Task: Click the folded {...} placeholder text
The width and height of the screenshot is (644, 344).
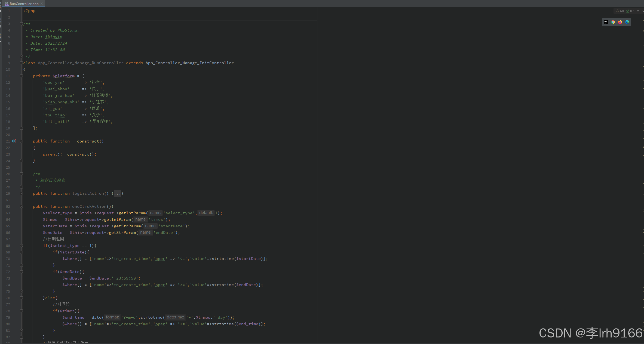Action: (117, 193)
